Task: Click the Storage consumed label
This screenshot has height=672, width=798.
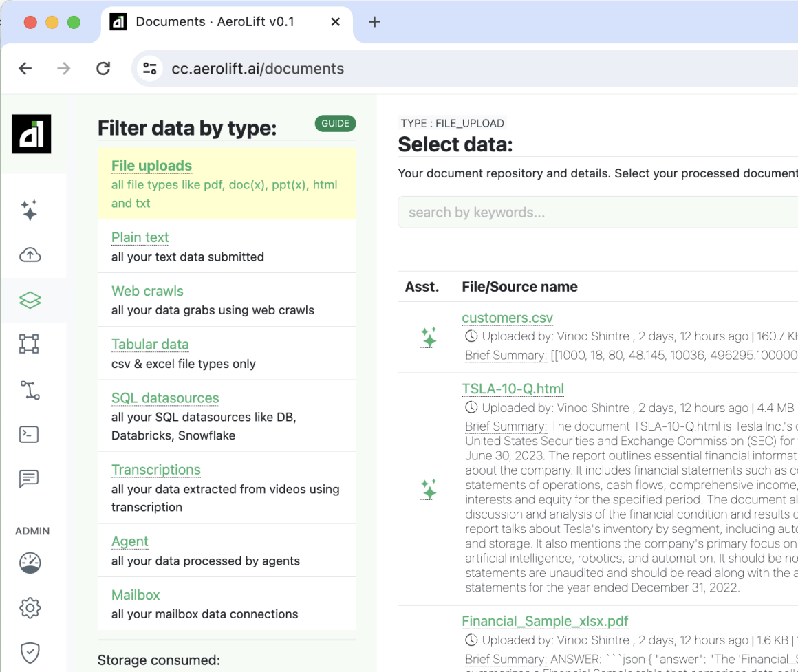Action: (x=159, y=660)
